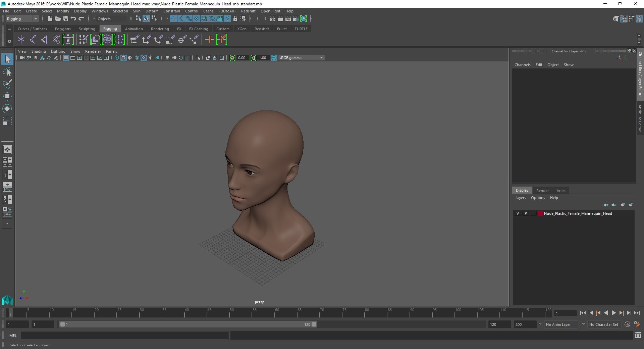Click the Save scene icon
Screen dimensions: 644x349
tap(66, 19)
